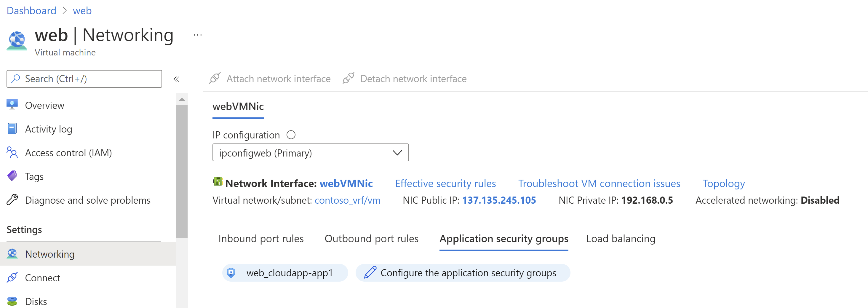868x308 pixels.
Task: Open the Connect page
Action: [x=42, y=278]
